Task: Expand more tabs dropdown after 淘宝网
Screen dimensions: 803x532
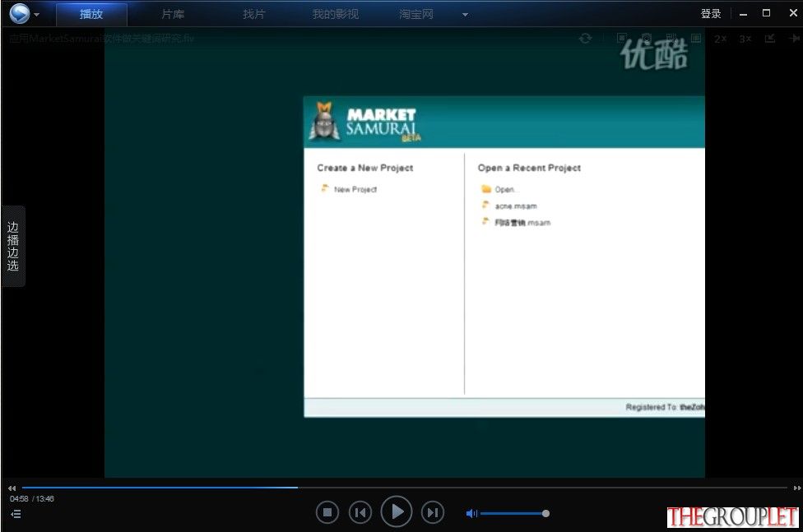Action: pyautogui.click(x=465, y=15)
